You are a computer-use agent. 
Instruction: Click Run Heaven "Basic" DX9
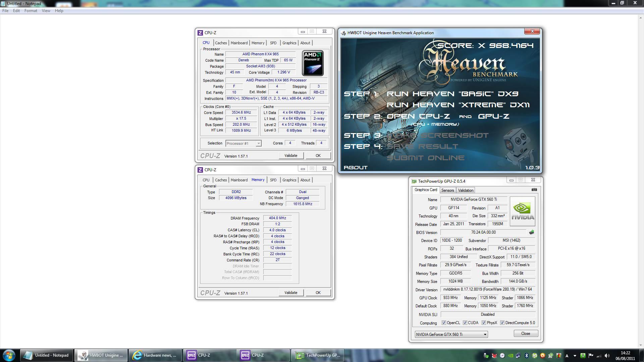click(x=452, y=94)
